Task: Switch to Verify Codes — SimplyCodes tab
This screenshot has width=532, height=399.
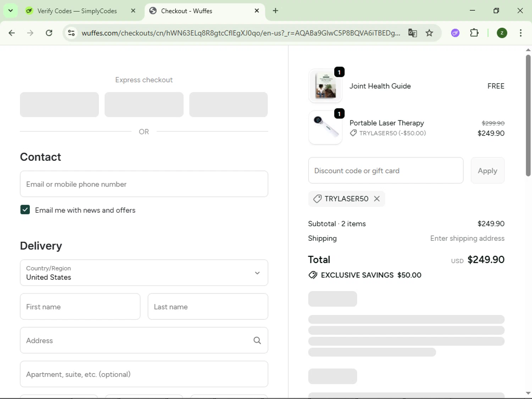Action: 77,11
